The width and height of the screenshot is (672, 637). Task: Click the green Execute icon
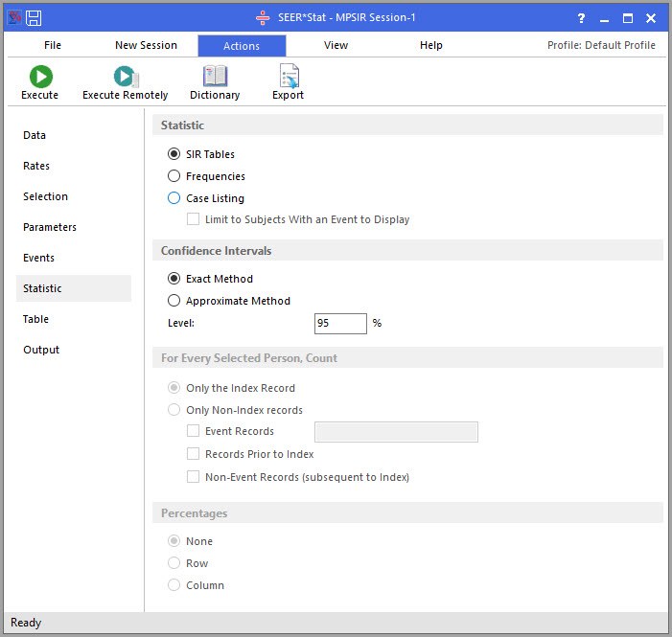(x=40, y=77)
